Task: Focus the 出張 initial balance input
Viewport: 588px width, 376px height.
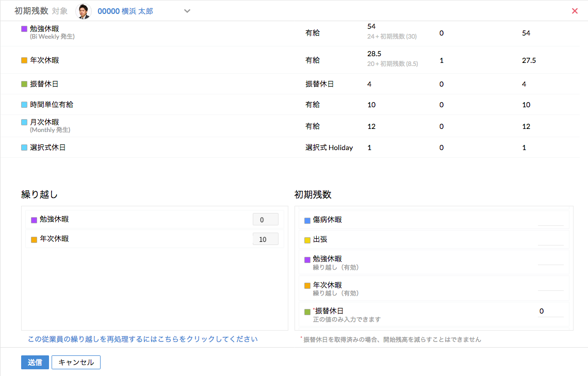Action: tap(550, 240)
